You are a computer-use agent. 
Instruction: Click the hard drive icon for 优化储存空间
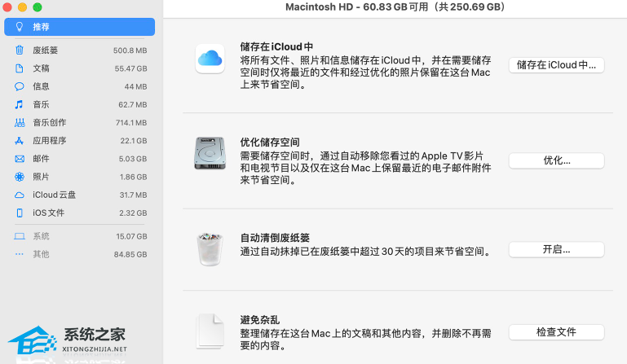click(x=210, y=154)
